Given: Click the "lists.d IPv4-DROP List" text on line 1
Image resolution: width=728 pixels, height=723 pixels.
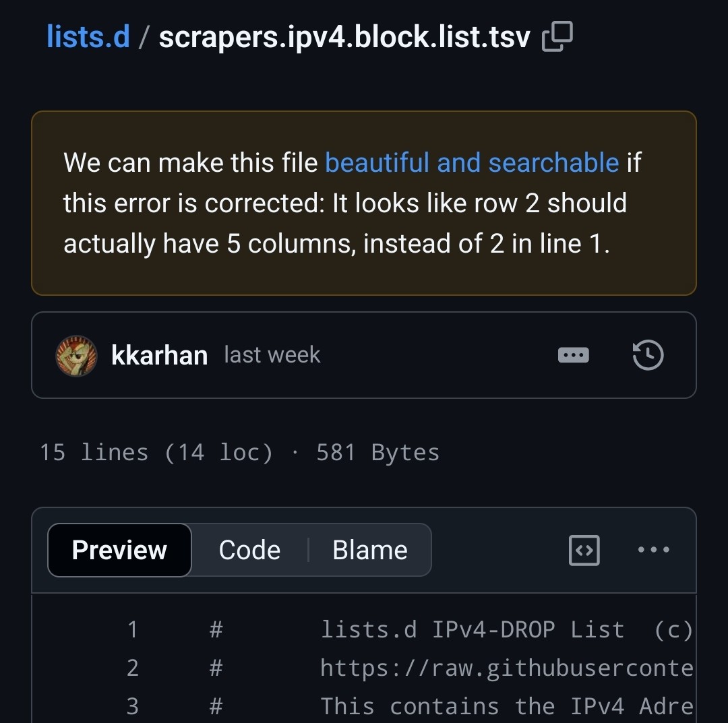Looking at the screenshot, I should (x=472, y=629).
